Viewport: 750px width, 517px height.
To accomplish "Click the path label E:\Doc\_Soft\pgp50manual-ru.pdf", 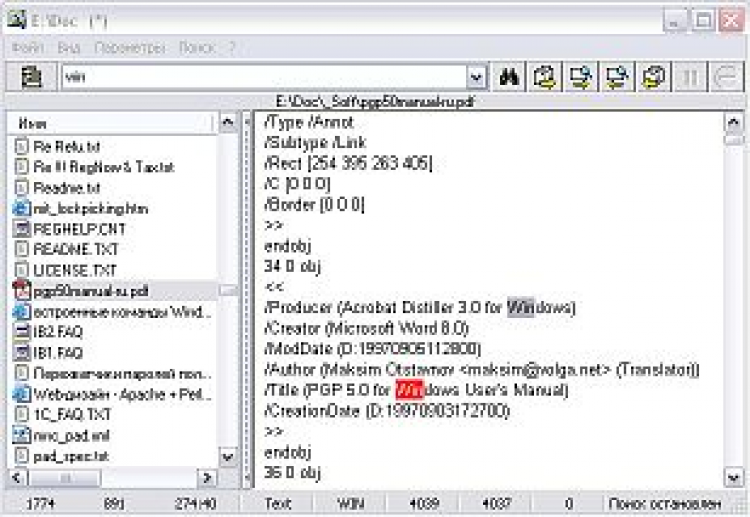I will [375, 101].
